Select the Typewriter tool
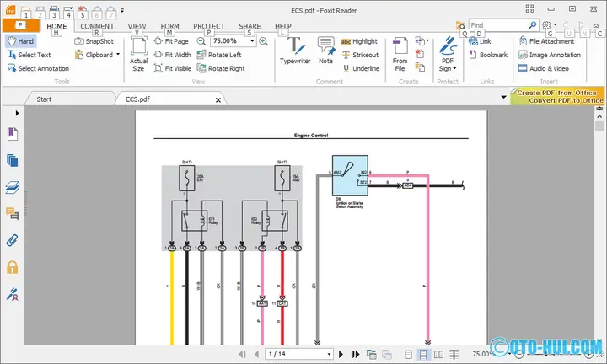607x364 pixels. [x=295, y=51]
